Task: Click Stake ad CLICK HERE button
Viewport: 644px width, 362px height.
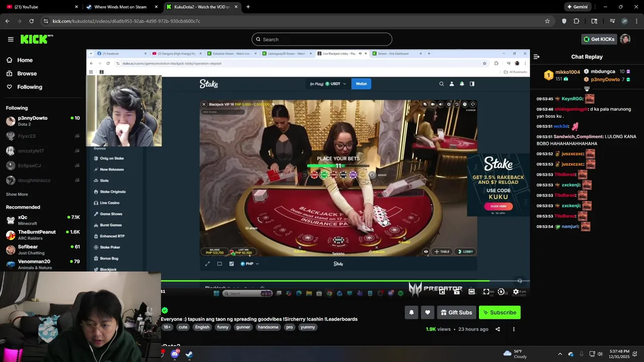Action: tap(499, 206)
